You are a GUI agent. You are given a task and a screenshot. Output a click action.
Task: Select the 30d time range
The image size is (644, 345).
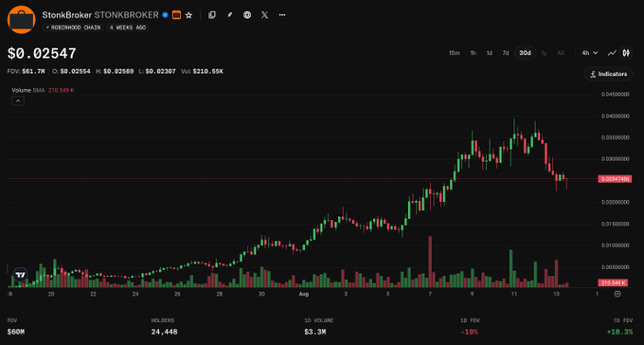525,53
